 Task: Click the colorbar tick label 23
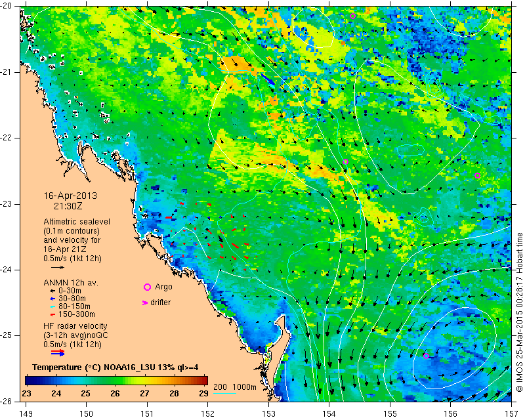[x=26, y=394]
